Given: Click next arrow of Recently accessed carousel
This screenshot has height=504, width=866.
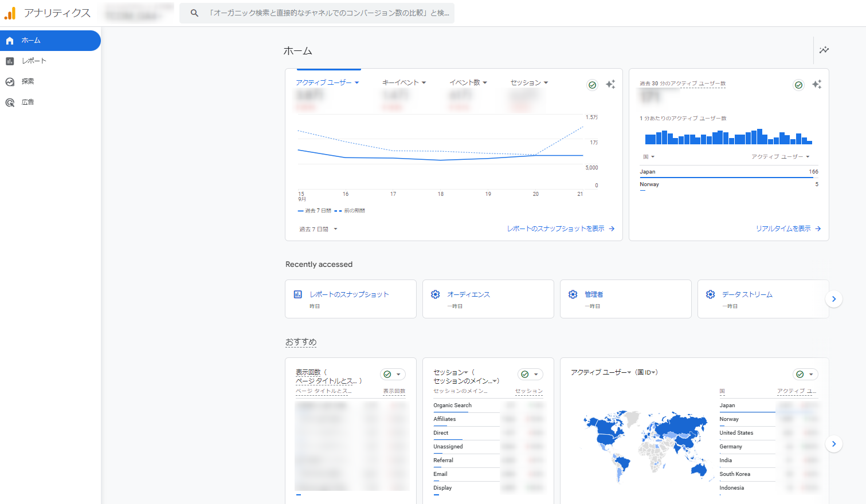Looking at the screenshot, I should pos(834,299).
